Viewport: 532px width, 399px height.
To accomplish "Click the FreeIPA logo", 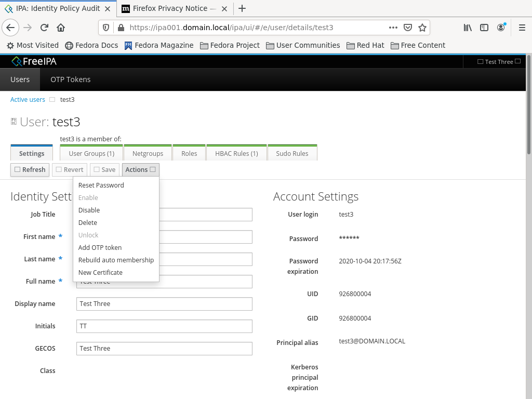I will [34, 61].
